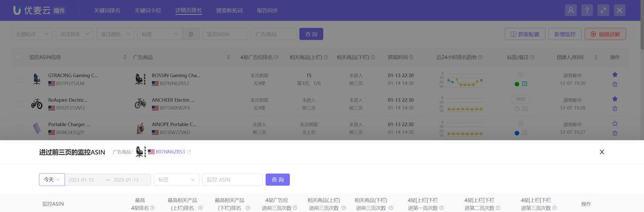Click the trash icon beside the 标签 filter

click(191, 34)
